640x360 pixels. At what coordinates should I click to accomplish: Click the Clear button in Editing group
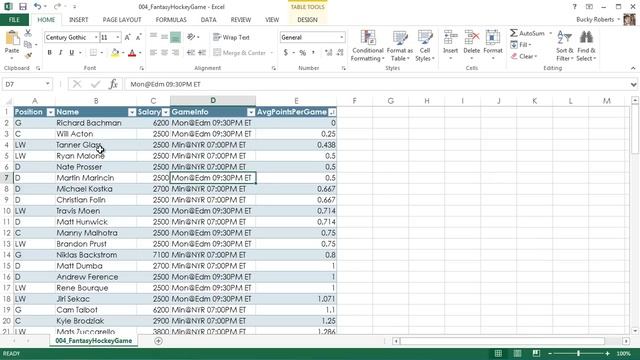524,56
